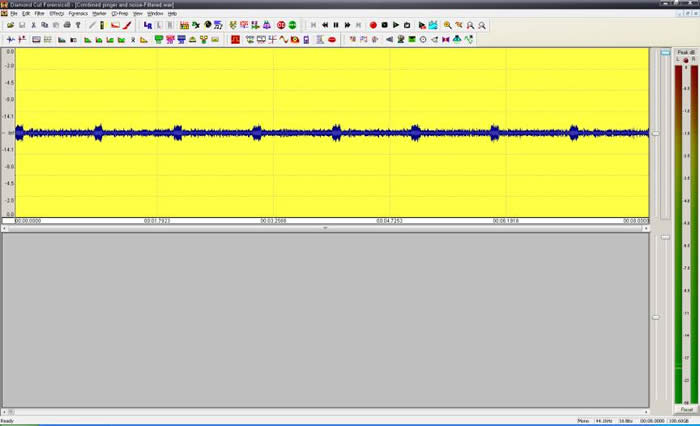This screenshot has width=700, height=426.
Task: Click the sine wave generator icon
Action: [x=284, y=40]
